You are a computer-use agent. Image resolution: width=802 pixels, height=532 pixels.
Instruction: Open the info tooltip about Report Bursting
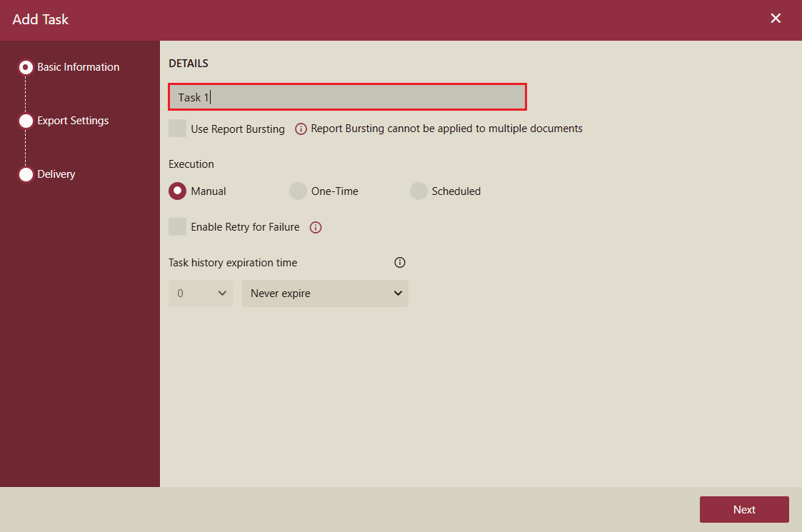[300, 129]
